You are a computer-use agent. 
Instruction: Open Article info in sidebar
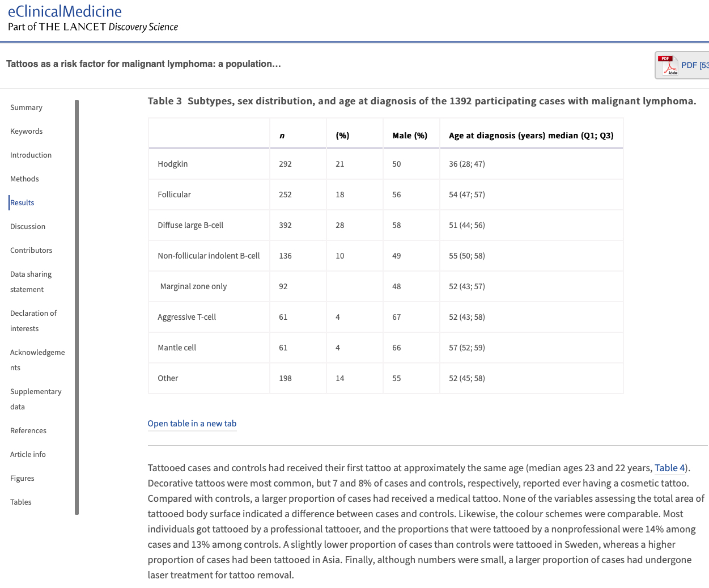coord(28,454)
